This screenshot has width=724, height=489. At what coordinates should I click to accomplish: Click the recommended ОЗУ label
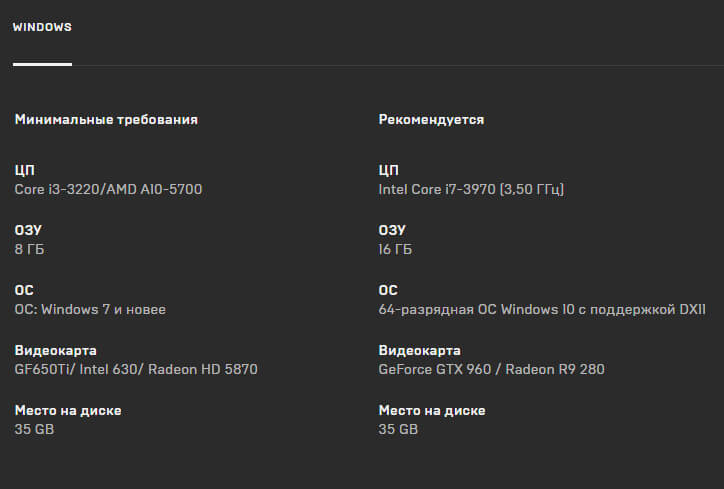tap(392, 230)
